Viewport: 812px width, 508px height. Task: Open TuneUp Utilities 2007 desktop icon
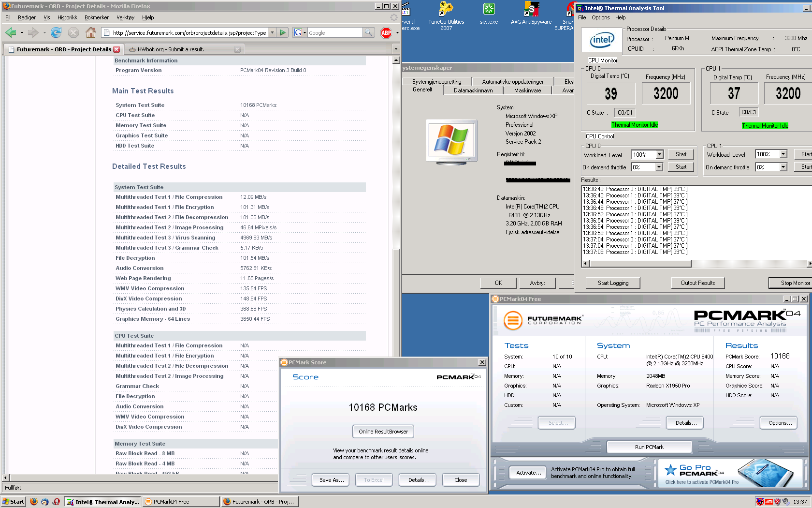click(x=446, y=16)
